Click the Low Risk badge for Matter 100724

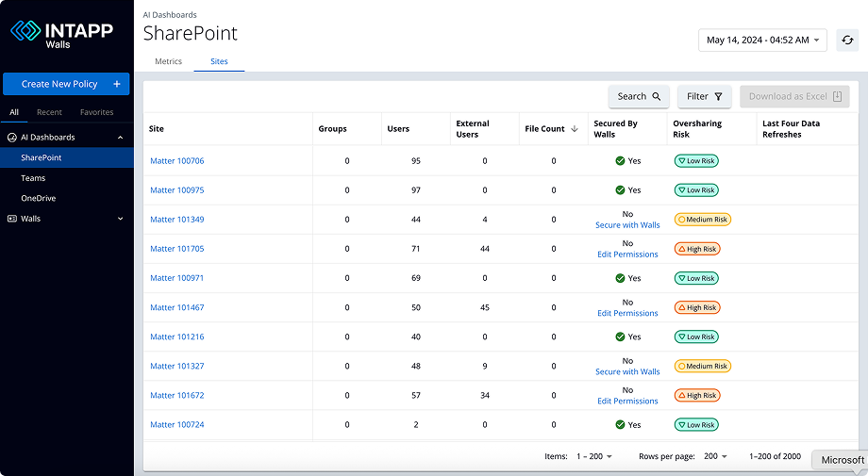(696, 424)
